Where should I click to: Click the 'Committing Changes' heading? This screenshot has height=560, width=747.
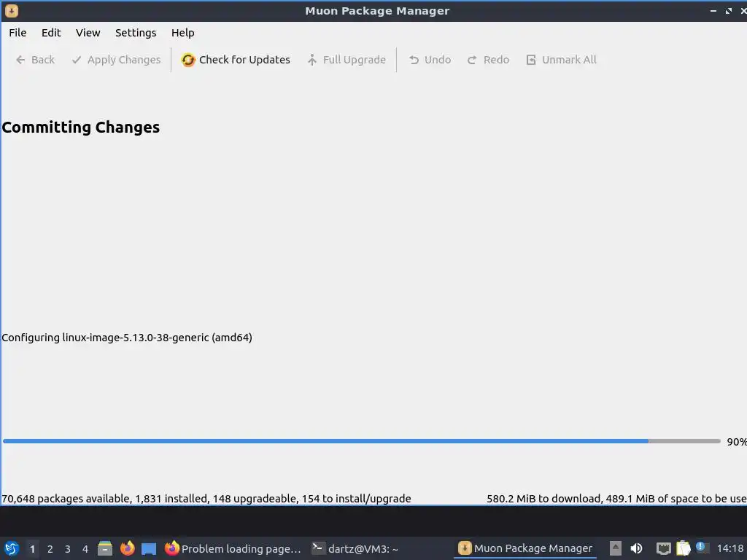tap(81, 128)
